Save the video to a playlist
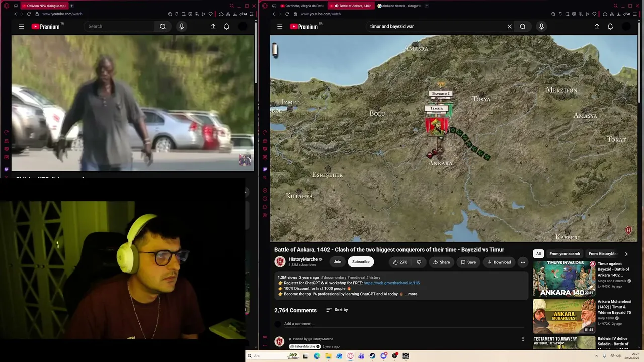The width and height of the screenshot is (644, 362). [x=468, y=262]
